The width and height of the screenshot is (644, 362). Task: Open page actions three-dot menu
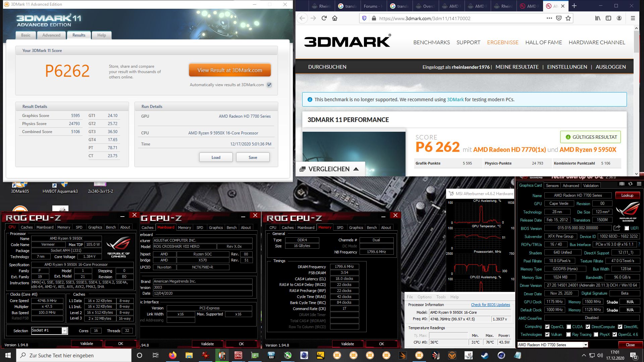(x=549, y=18)
